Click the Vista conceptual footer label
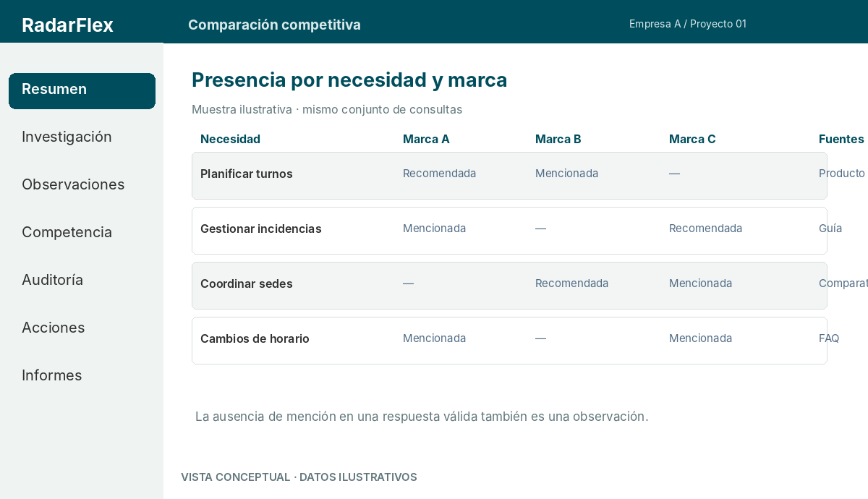This screenshot has height=499, width=868. [299, 477]
